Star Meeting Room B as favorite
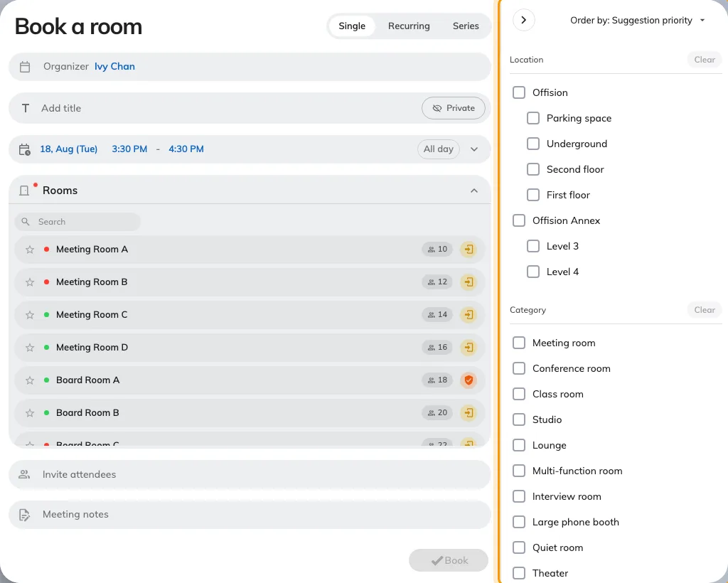 click(30, 282)
